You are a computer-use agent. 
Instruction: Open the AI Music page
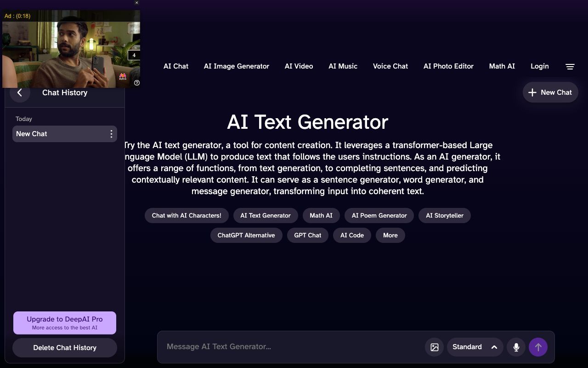tap(343, 66)
